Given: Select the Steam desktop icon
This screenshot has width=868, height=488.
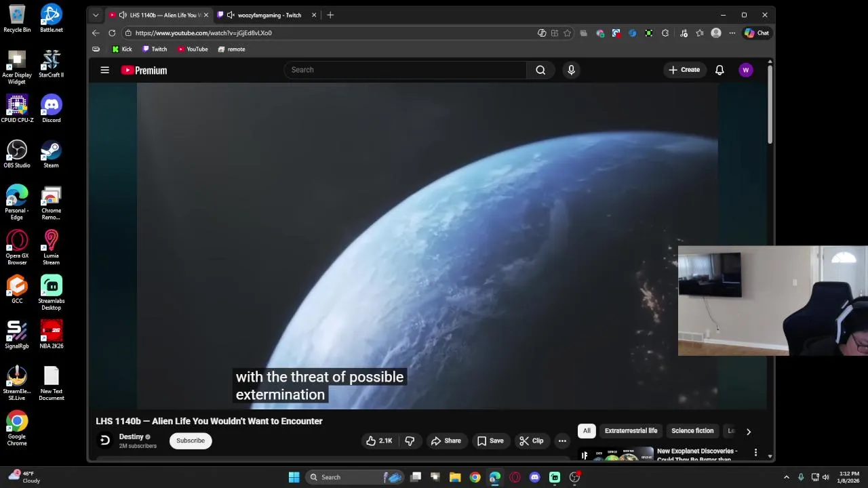Looking at the screenshot, I should [51, 154].
